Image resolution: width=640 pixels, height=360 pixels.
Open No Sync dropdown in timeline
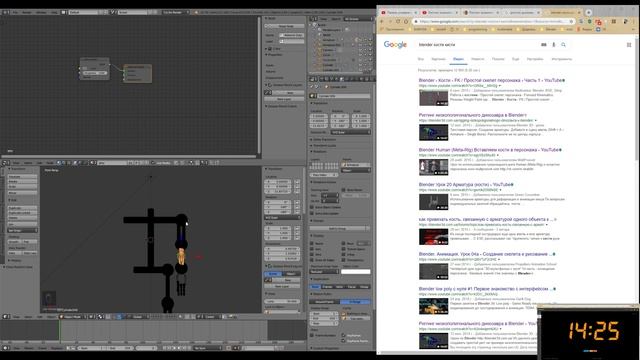[x=207, y=348]
